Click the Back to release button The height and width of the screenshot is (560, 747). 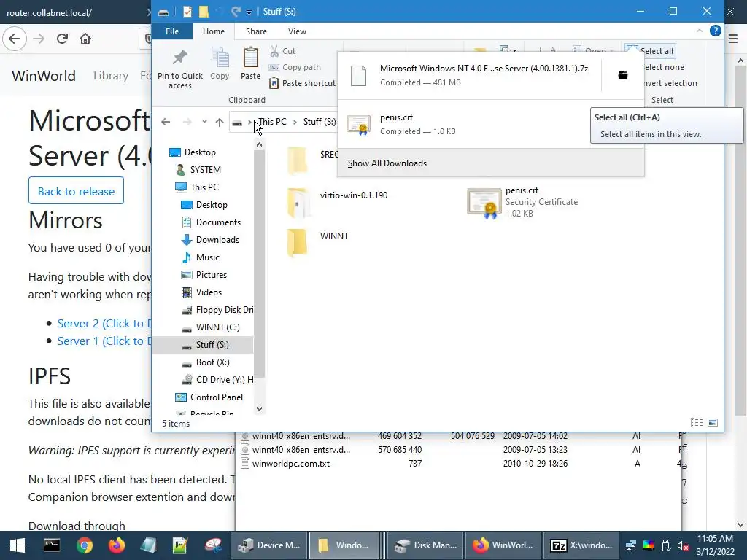pos(76,190)
